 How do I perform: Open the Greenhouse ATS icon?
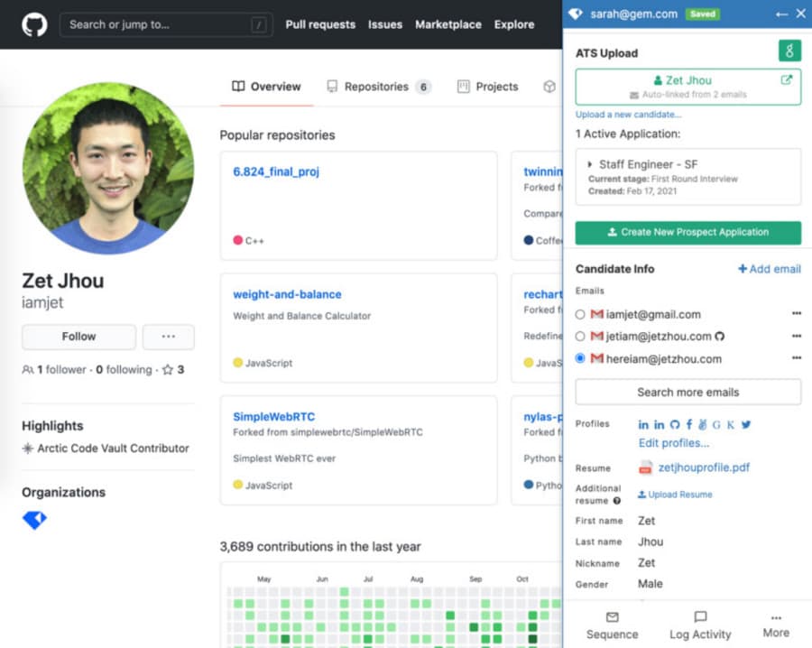click(789, 51)
